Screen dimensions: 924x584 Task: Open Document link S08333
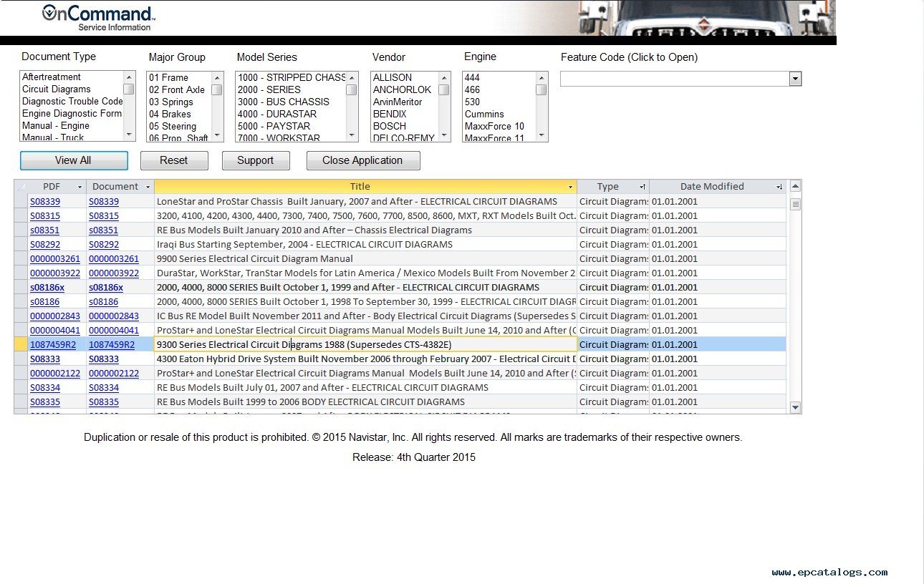(x=104, y=359)
